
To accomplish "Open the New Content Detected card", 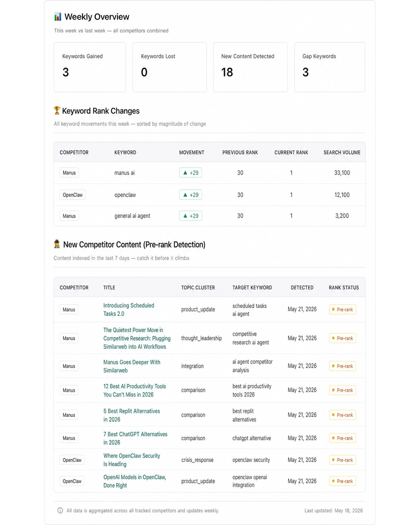I will [250, 67].
